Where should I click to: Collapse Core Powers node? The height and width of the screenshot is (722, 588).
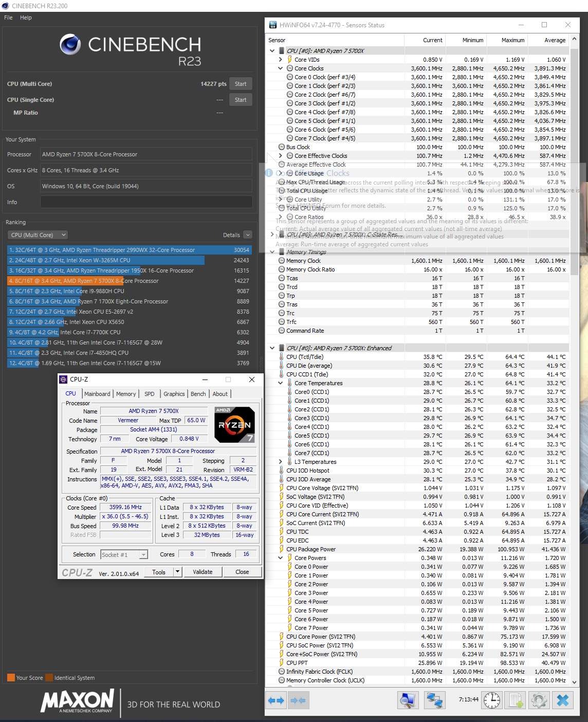click(281, 558)
